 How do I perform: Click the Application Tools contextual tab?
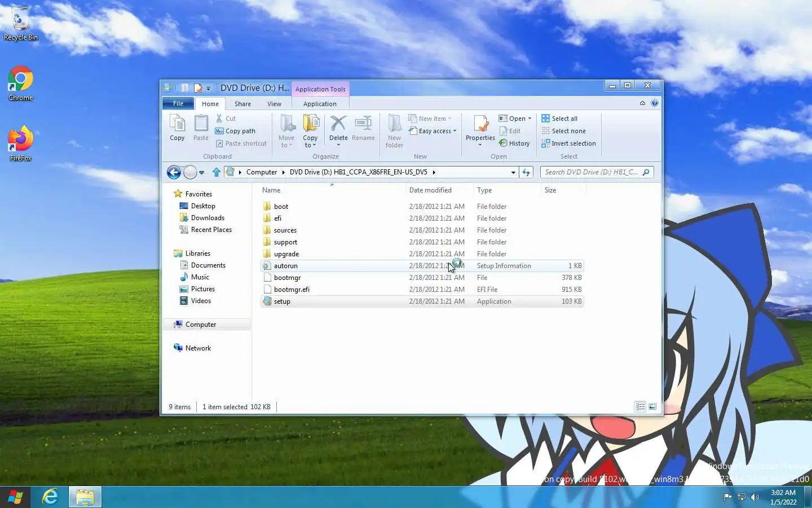coord(320,89)
